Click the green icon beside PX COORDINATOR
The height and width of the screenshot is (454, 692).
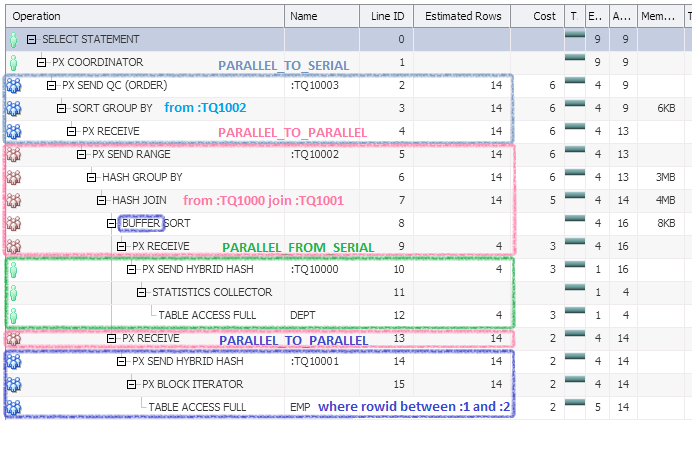coord(13,62)
